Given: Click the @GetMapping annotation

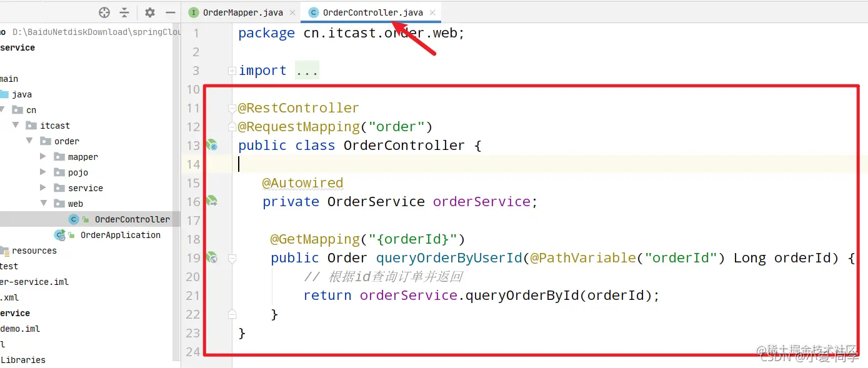Looking at the screenshot, I should [314, 239].
